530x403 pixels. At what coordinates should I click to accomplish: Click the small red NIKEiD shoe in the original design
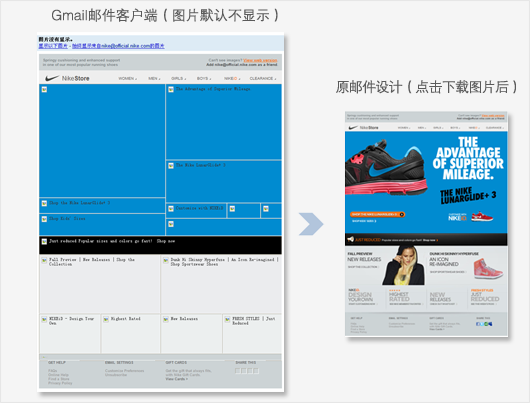[482, 216]
